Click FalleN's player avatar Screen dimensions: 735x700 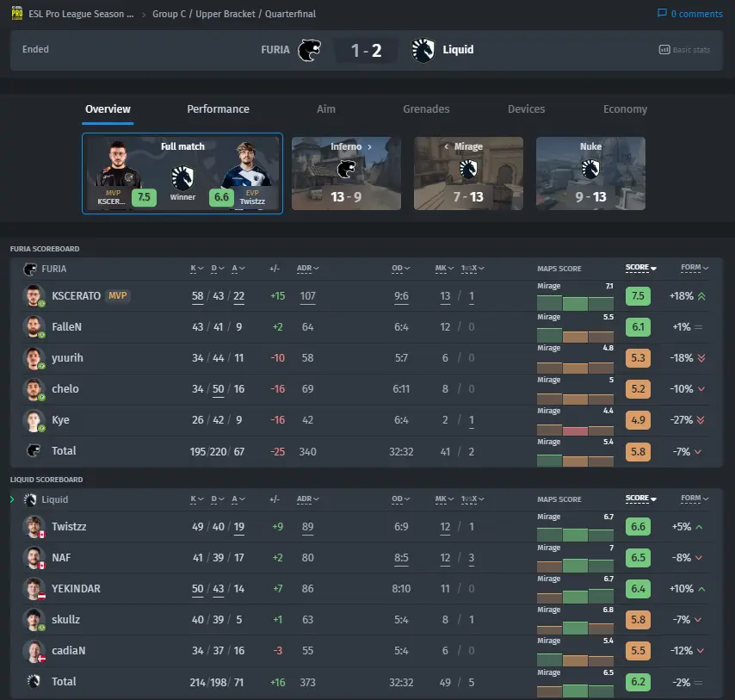[34, 327]
